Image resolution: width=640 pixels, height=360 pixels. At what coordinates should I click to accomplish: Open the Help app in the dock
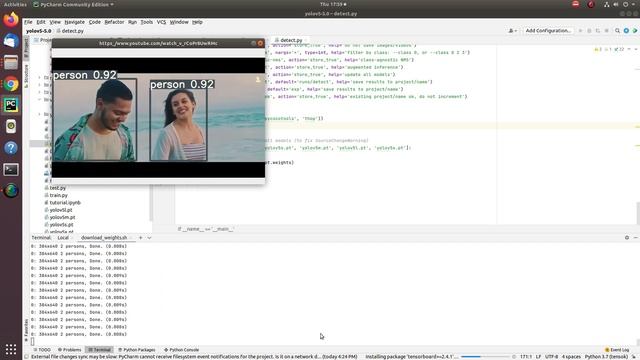pyautogui.click(x=11, y=148)
